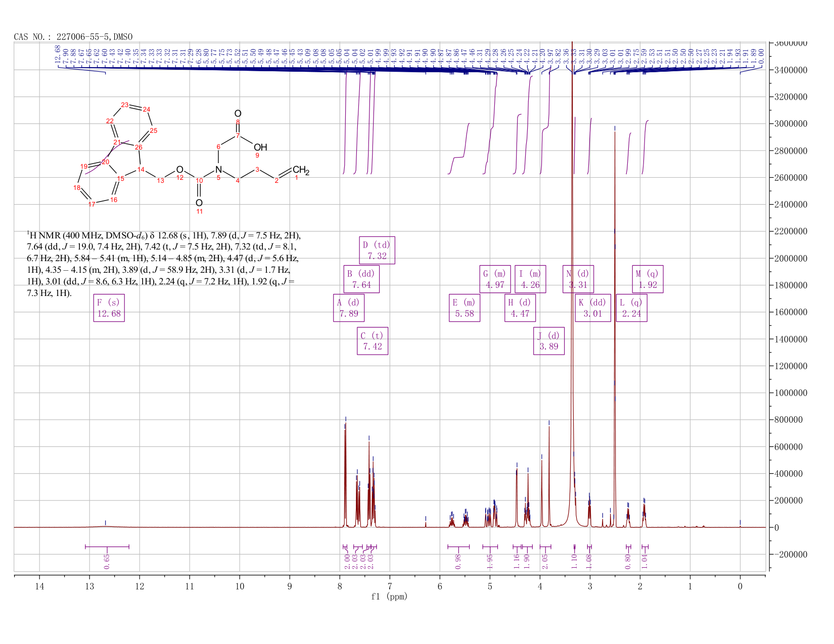This screenshot has height=644, width=834.
Task: Click the J (d) 3.89 multiplet label
Action: point(549,341)
